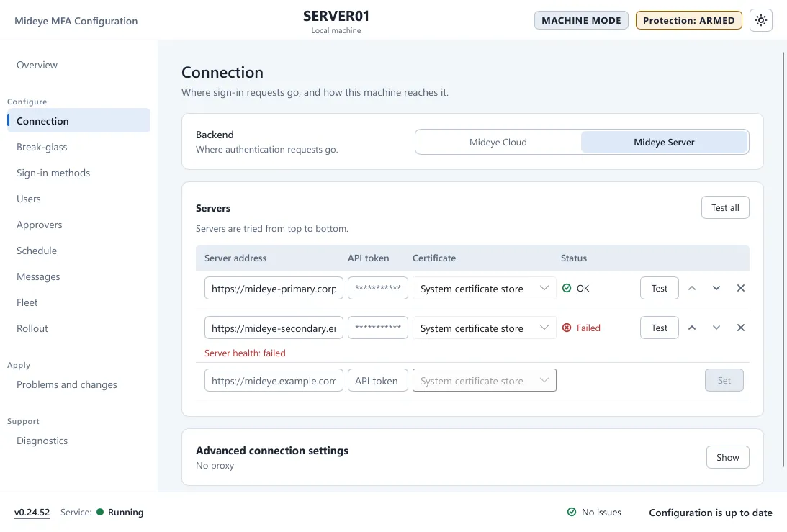
Task: Click the MACHINE MODE badge
Action: [x=581, y=21]
